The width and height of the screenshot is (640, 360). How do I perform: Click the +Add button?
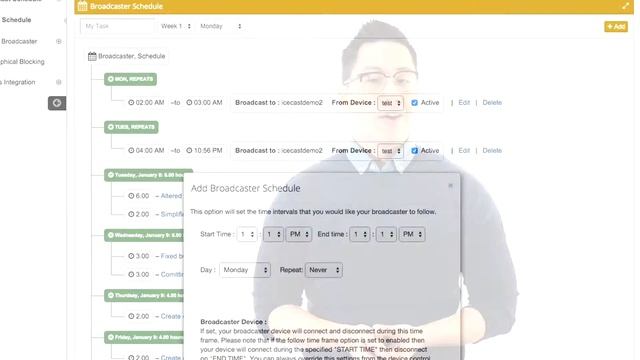(x=616, y=27)
